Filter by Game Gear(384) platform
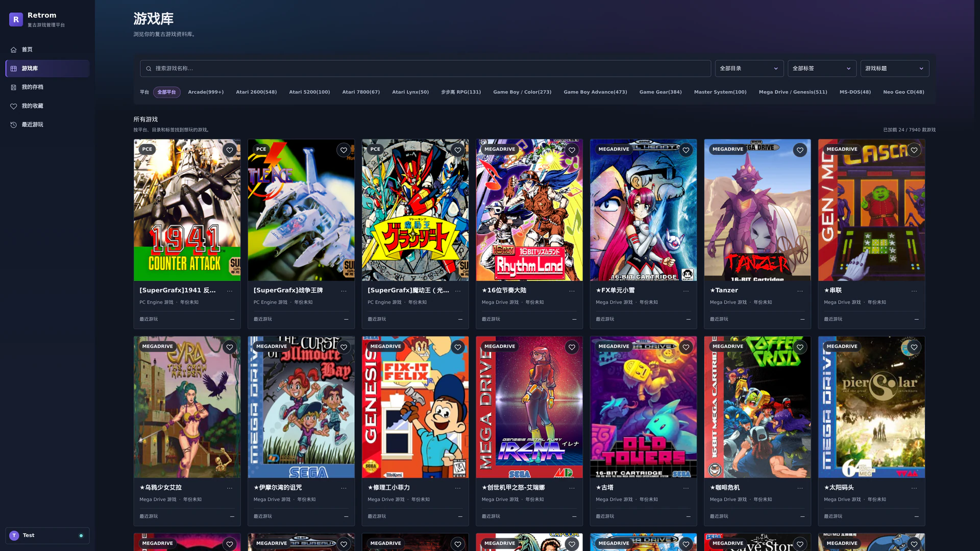Viewport: 980px width, 551px height. click(x=660, y=92)
